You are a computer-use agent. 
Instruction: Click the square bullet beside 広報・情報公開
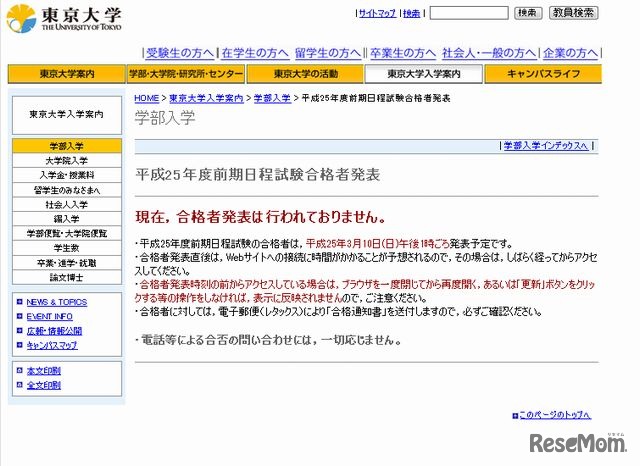[x=19, y=331]
